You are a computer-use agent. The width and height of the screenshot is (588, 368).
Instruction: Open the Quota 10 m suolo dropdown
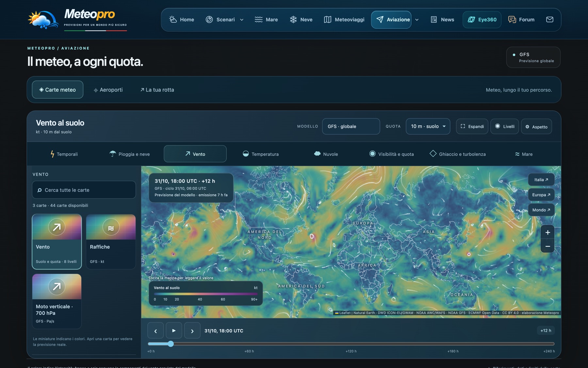click(428, 126)
